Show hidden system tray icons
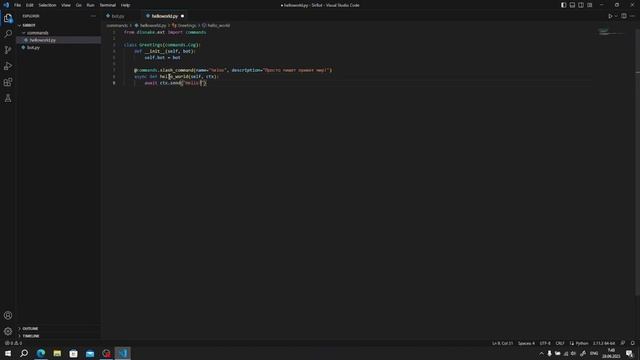Screen dimensions: 640x360 click(x=542, y=353)
